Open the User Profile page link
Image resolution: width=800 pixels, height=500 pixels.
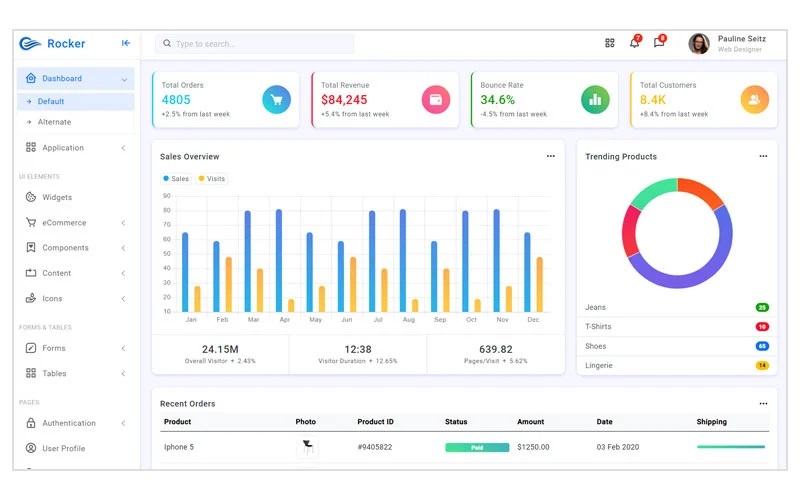(x=63, y=448)
